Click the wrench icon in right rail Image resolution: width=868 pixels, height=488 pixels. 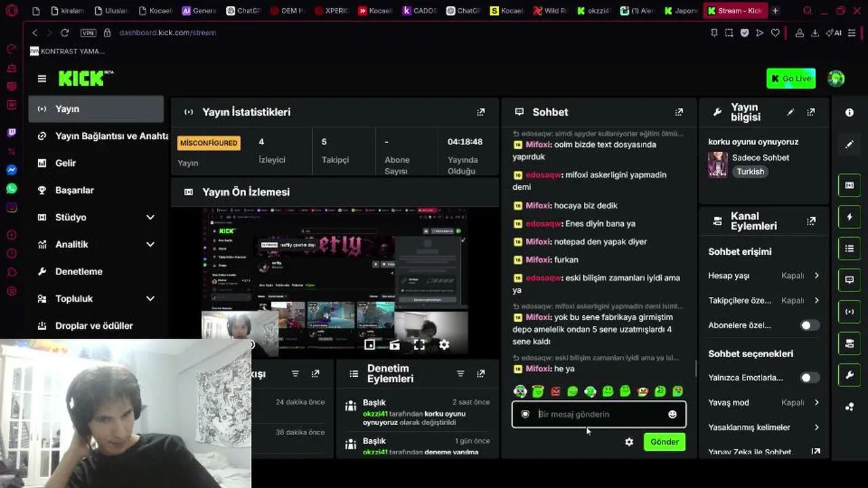click(850, 375)
